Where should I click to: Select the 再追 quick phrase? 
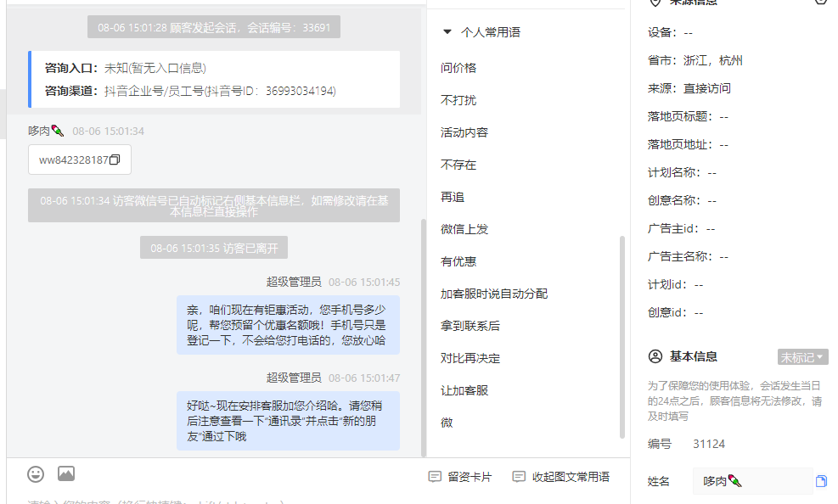click(453, 197)
